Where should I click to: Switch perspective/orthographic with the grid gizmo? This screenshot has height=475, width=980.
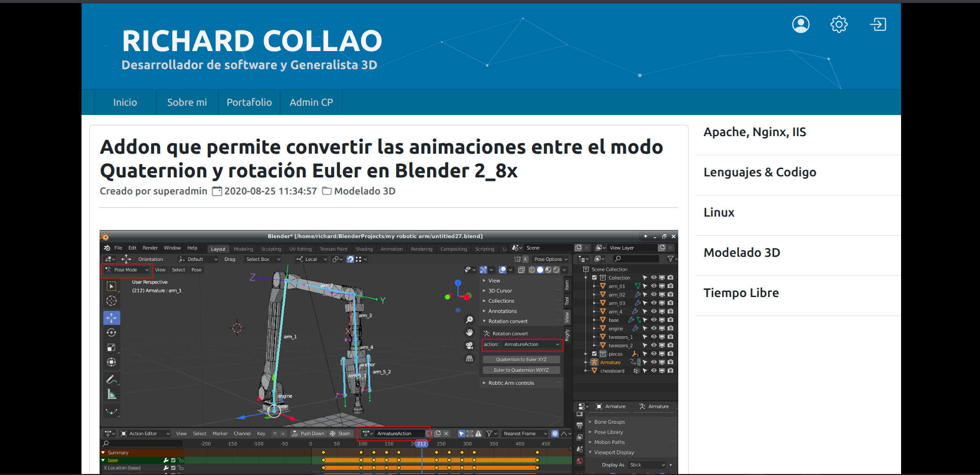[x=469, y=358]
